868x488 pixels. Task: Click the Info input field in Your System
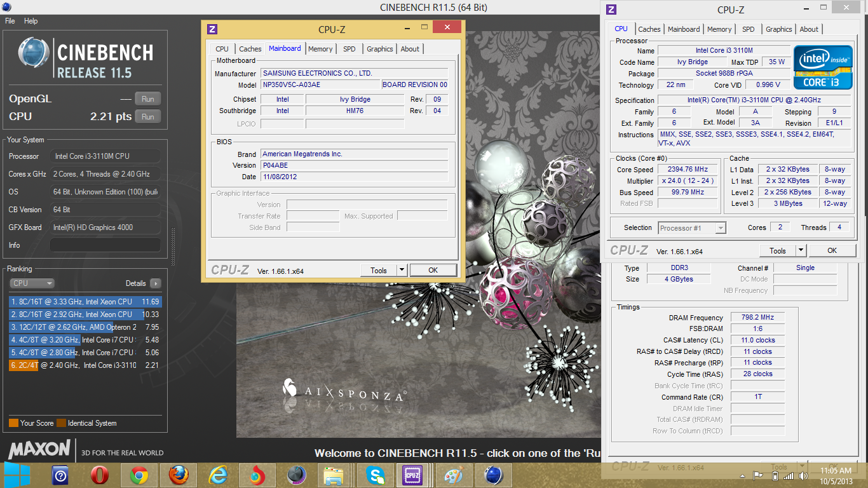pos(105,245)
